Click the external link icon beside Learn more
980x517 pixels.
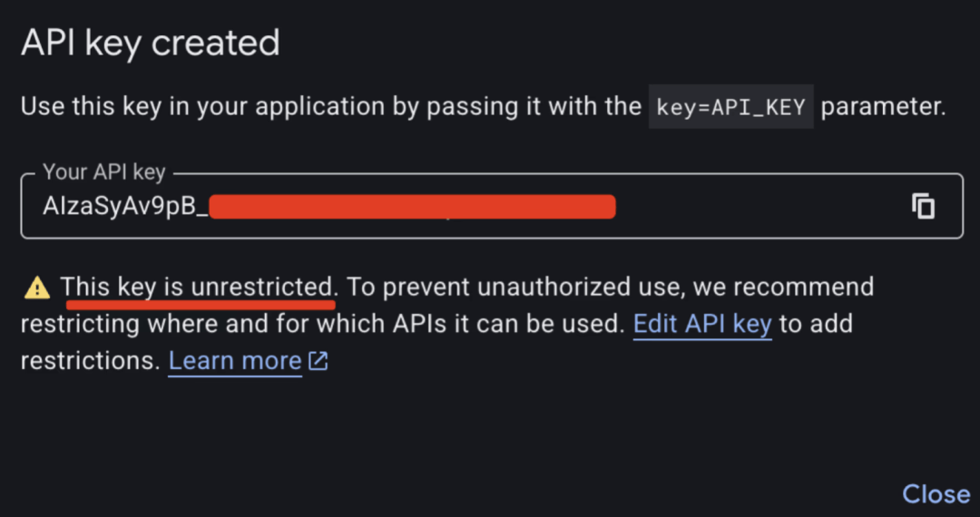click(318, 361)
